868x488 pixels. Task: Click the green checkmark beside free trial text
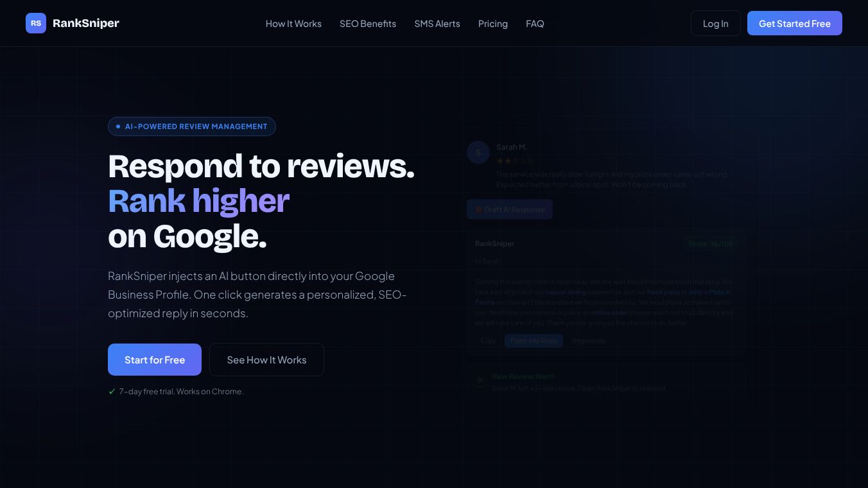coord(112,391)
